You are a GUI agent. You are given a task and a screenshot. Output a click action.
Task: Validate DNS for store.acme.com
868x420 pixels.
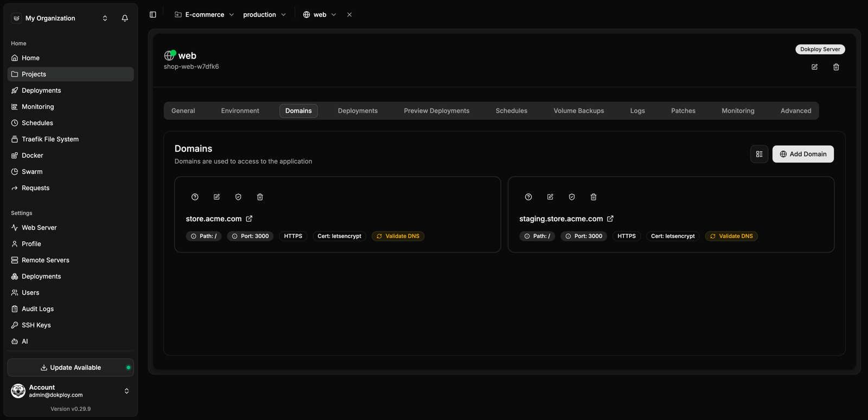[398, 236]
